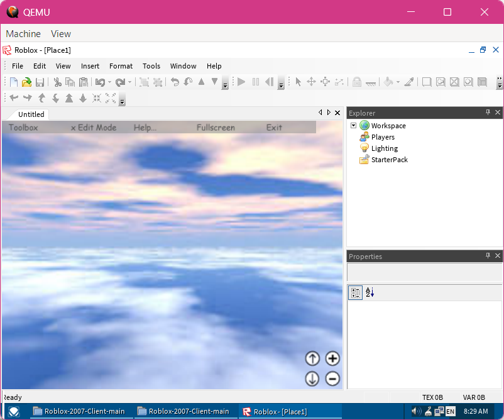This screenshot has height=420, width=504.
Task: Expand the playback toolbar overflow options
Action: 281,82
